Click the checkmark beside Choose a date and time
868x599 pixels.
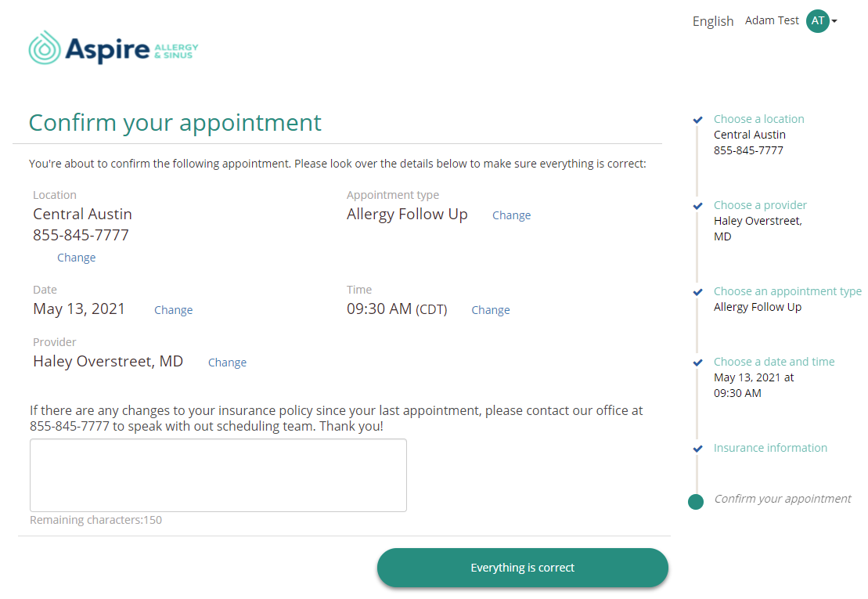click(697, 363)
